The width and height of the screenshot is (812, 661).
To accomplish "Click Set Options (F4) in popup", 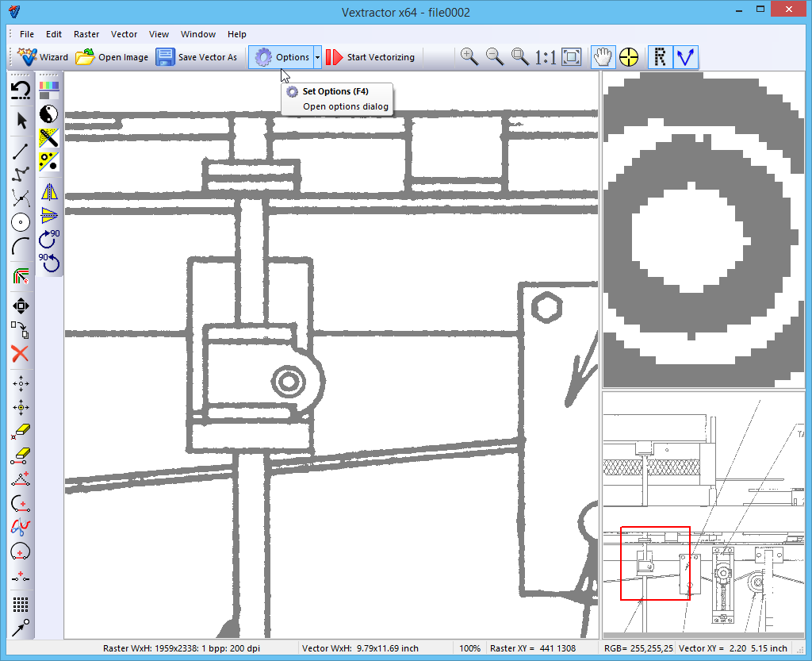I will point(335,91).
